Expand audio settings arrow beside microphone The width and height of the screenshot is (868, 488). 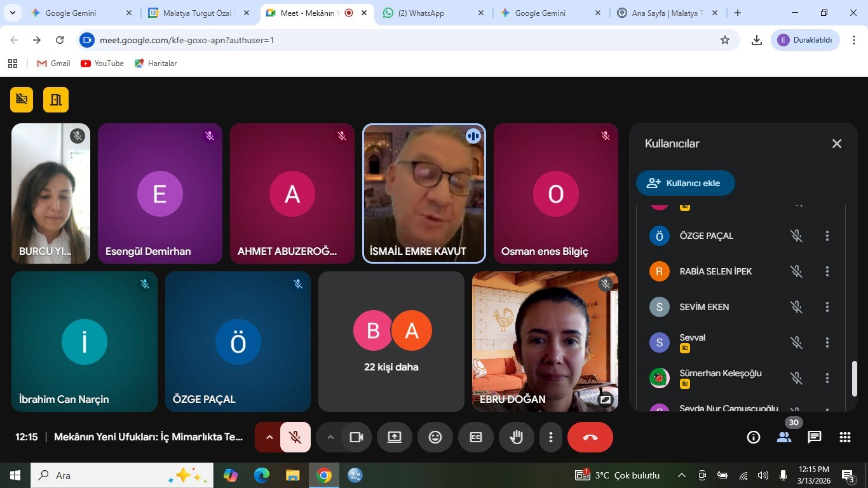[269, 437]
